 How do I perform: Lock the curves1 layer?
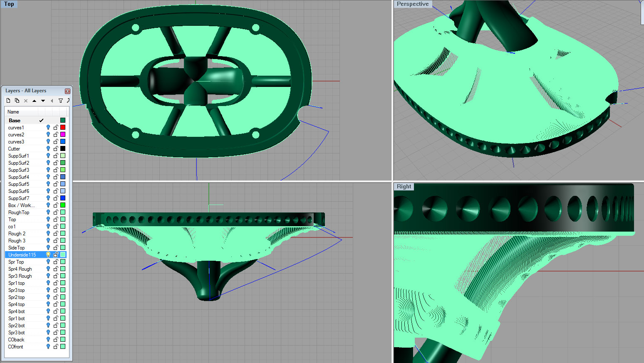click(x=56, y=128)
